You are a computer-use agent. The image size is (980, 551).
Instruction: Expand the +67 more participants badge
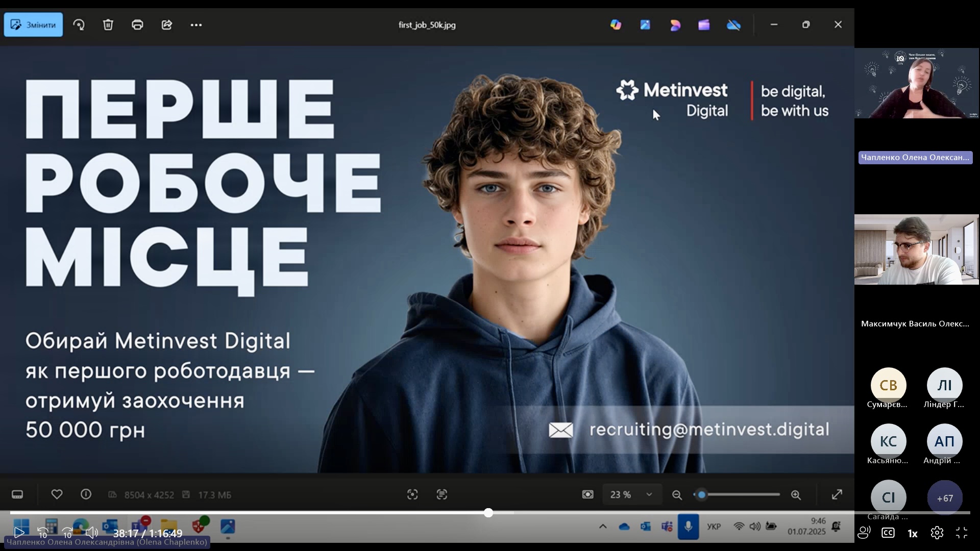(945, 497)
